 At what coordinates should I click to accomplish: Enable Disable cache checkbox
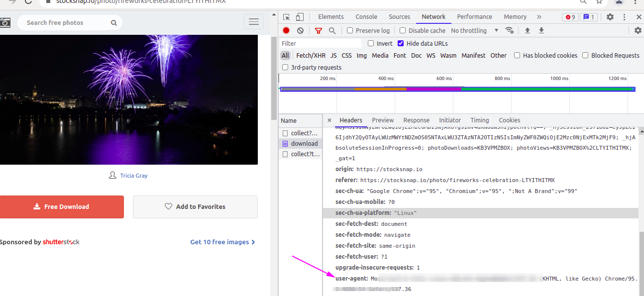(403, 30)
